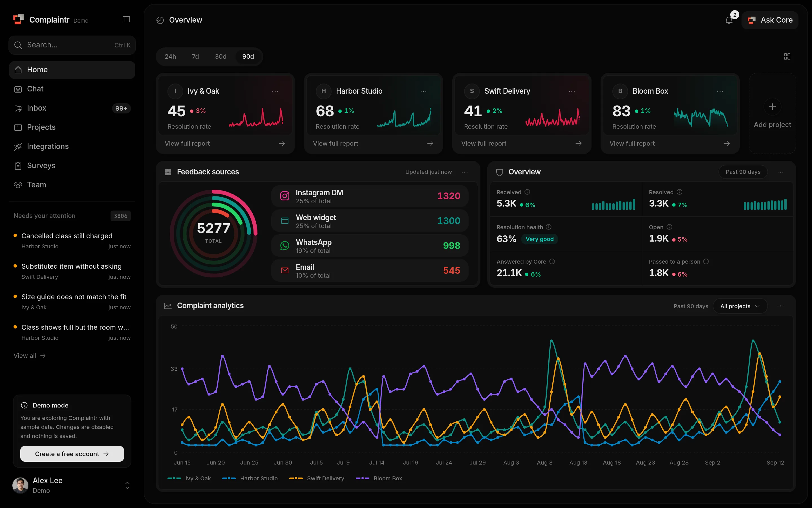Open the notifications bell

point(729,20)
